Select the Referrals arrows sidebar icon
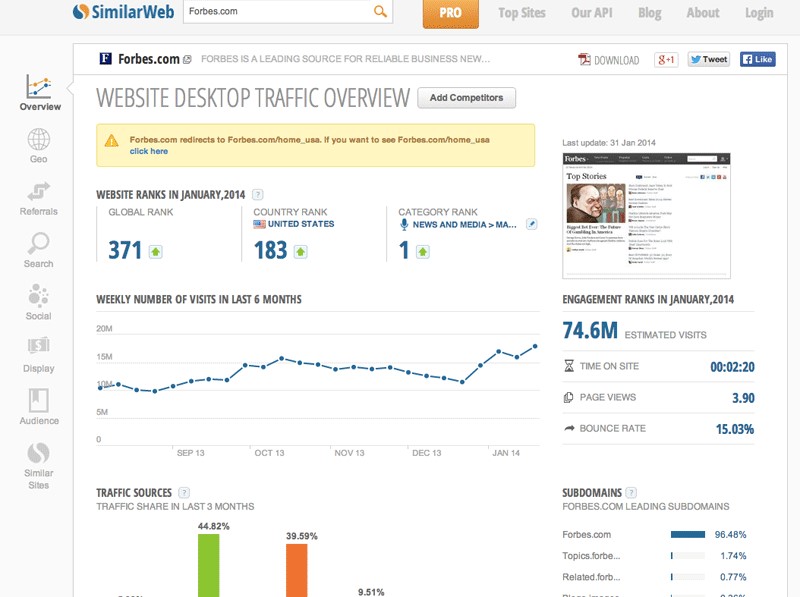Image resolution: width=800 pixels, height=597 pixels. click(39, 192)
